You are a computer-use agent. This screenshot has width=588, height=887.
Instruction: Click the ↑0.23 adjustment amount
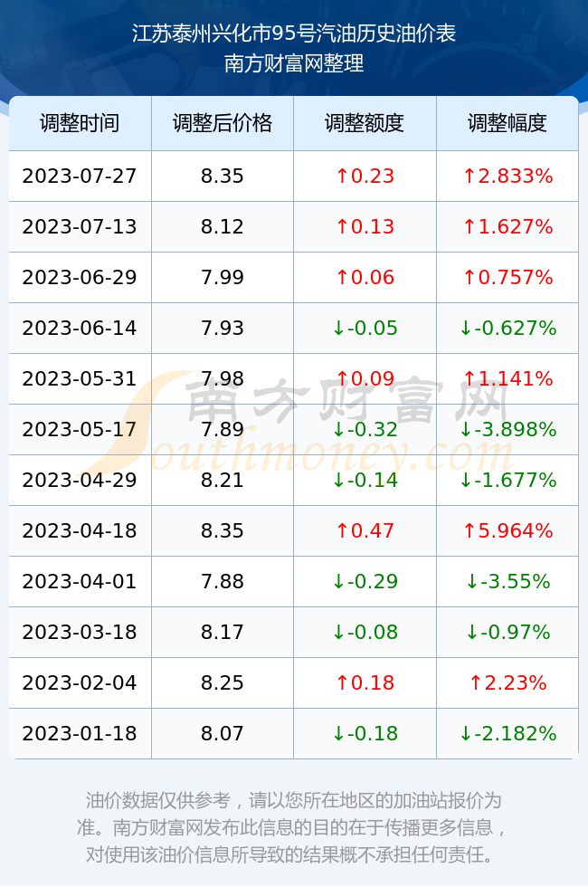point(365,176)
